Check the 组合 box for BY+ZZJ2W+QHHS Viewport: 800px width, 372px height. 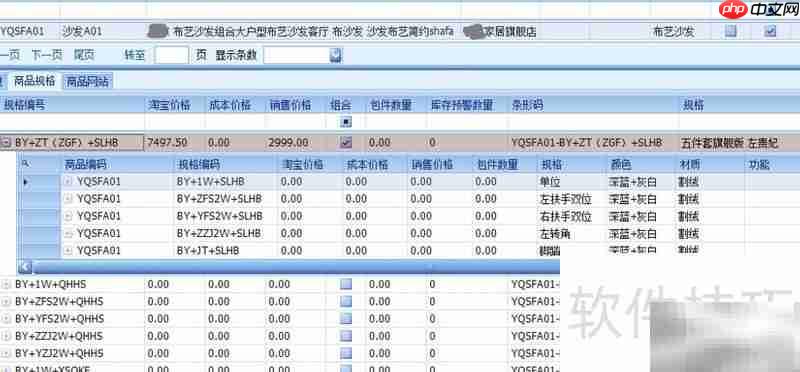(346, 336)
